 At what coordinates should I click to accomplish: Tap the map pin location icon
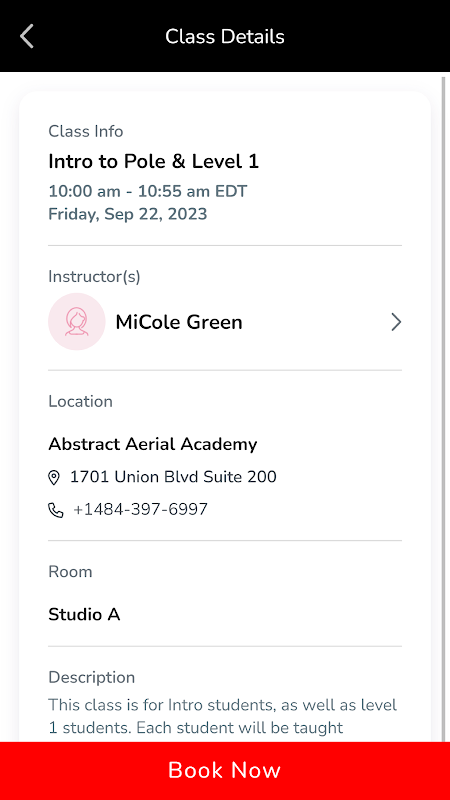[54, 478]
